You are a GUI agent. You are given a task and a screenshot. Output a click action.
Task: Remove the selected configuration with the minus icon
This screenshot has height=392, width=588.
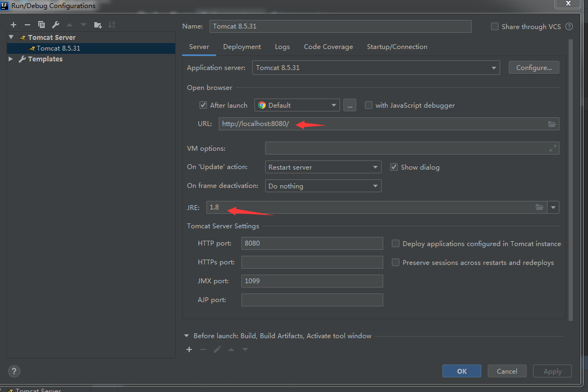pos(27,25)
